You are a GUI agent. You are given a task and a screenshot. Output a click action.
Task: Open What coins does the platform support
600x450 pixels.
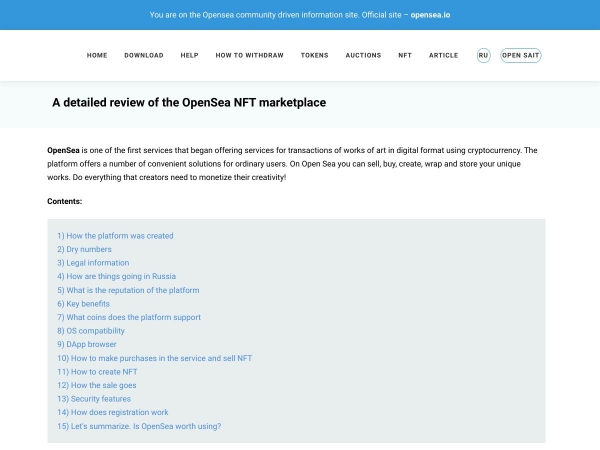coord(129,317)
